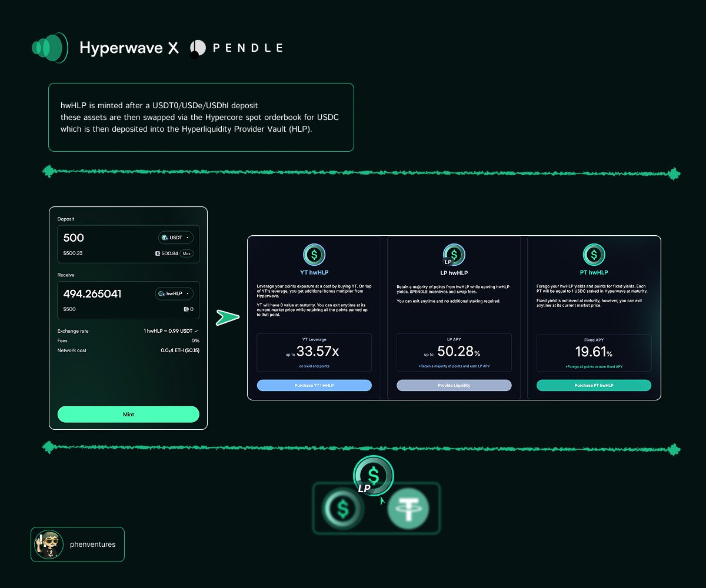Click "Forego all points to earn fixed APY" note

coord(594,366)
